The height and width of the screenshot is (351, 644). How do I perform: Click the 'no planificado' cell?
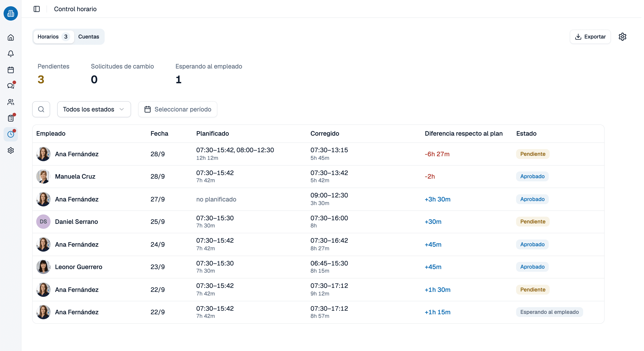pyautogui.click(x=216, y=199)
